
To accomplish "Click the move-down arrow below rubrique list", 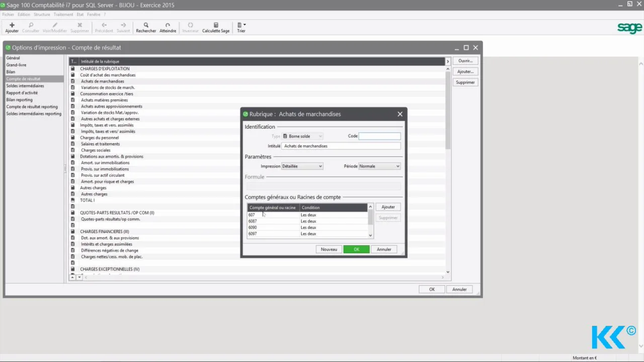I will tap(79, 277).
